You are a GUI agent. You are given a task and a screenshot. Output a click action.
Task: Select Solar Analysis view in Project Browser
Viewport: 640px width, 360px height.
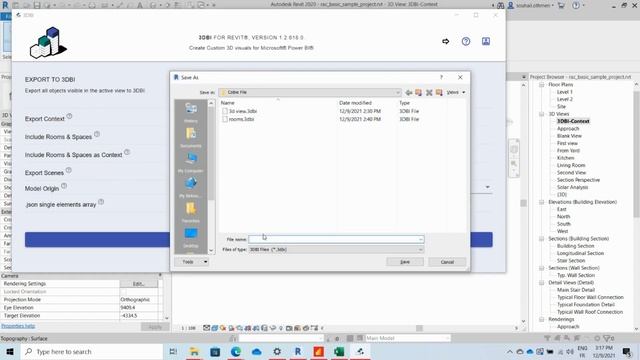pyautogui.click(x=572, y=187)
